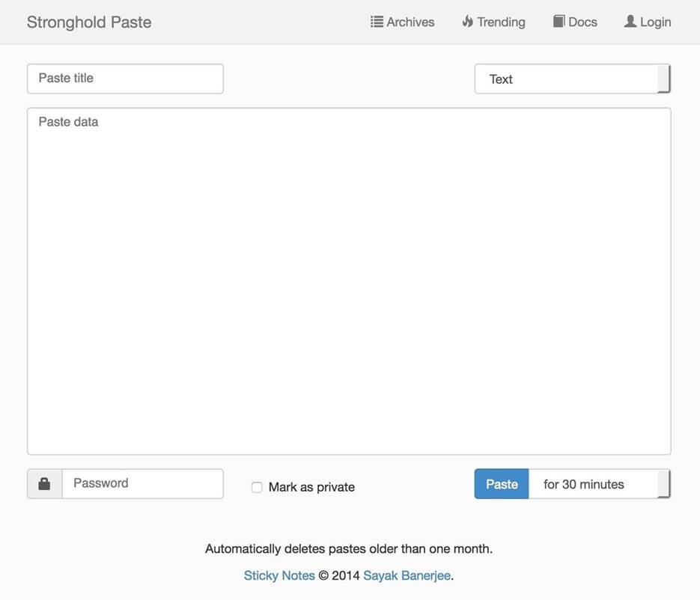The image size is (700, 600).
Task: Open the Sayak Banerjee link
Action: pyautogui.click(x=407, y=575)
